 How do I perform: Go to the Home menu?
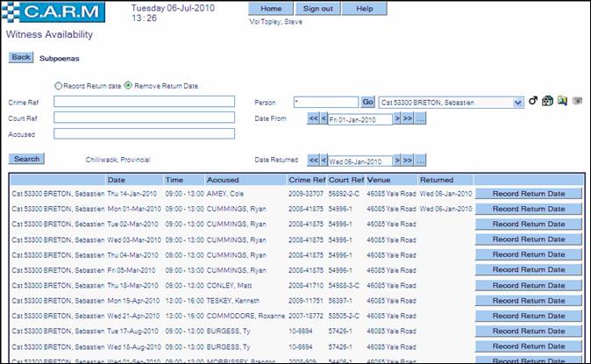[271, 8]
